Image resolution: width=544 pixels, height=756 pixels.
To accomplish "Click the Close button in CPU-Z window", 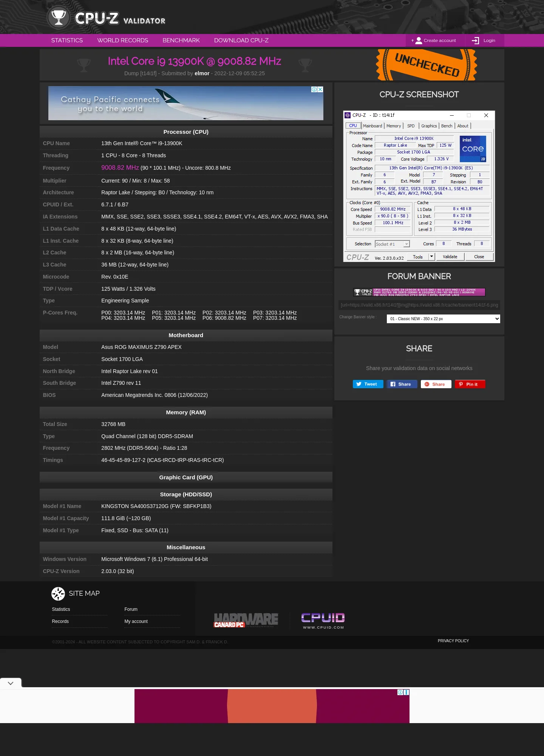I will click(x=479, y=257).
